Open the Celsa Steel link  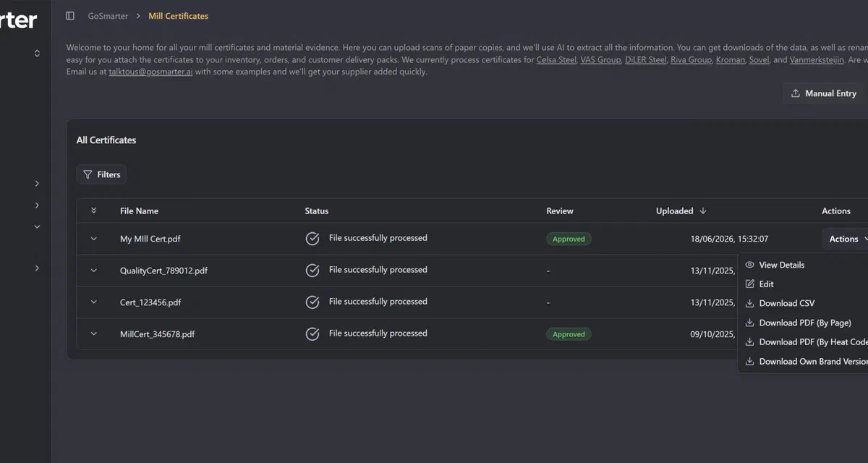pyautogui.click(x=556, y=60)
